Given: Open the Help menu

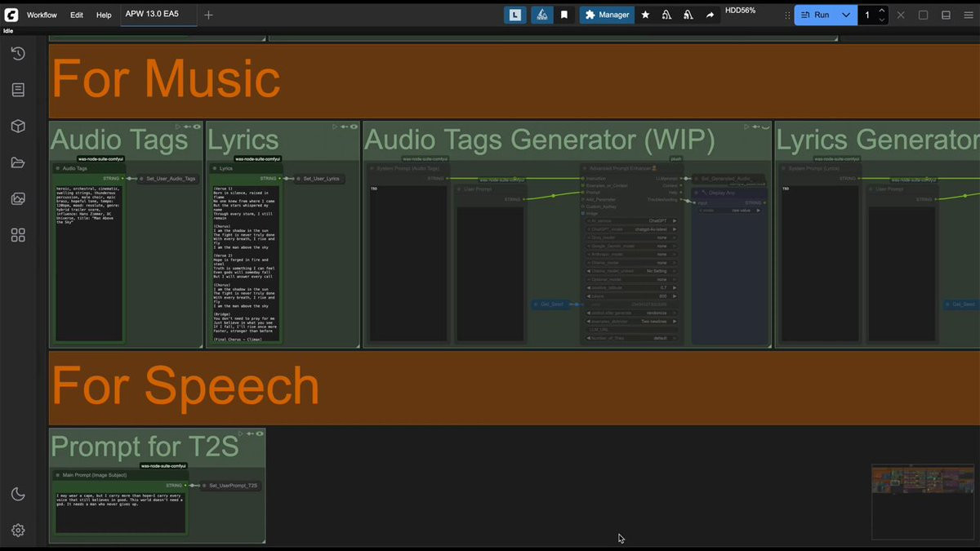Looking at the screenshot, I should 104,15.
